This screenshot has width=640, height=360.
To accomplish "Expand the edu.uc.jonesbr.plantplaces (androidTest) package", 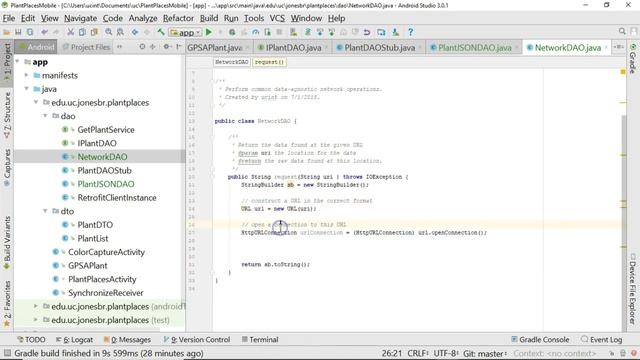I will tap(36, 306).
